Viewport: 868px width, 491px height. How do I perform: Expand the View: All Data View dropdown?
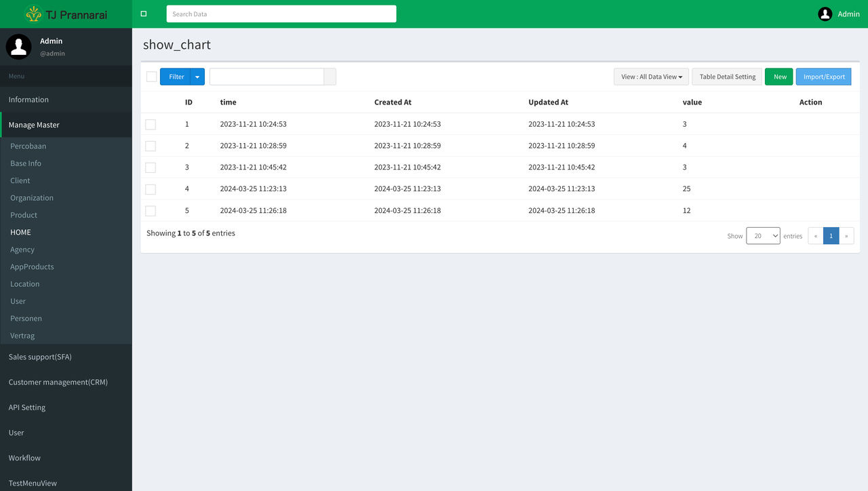tap(651, 77)
